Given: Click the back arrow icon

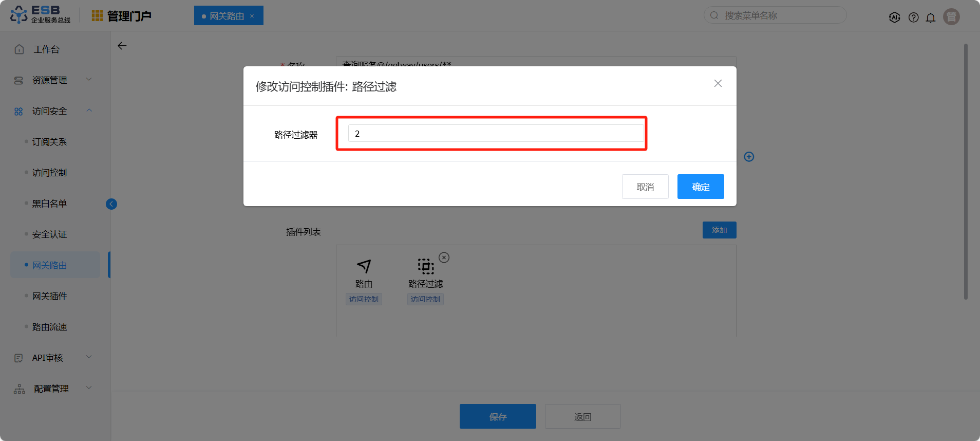Looking at the screenshot, I should [x=122, y=46].
